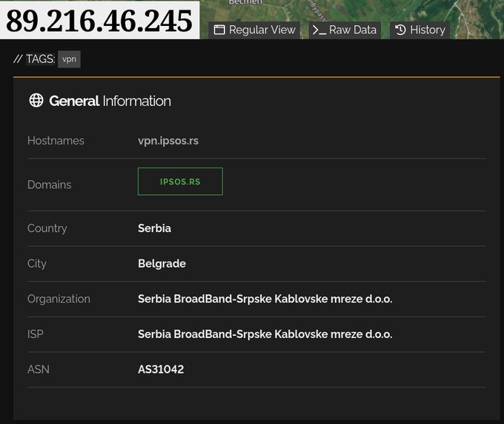Click the Organization label

(x=59, y=299)
